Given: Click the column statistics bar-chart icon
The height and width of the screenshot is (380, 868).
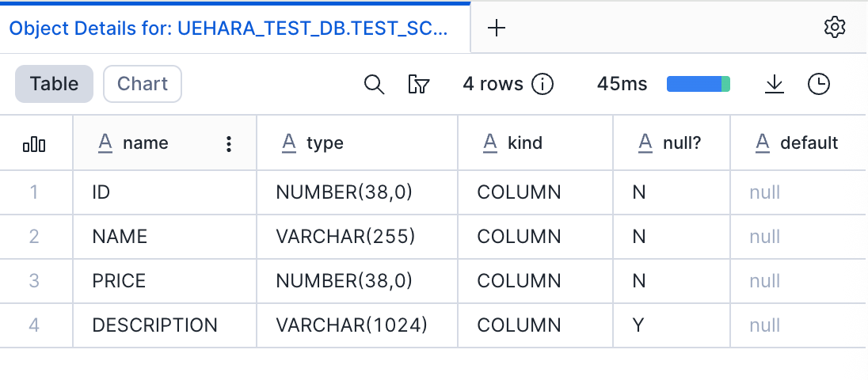Looking at the screenshot, I should pos(35,143).
